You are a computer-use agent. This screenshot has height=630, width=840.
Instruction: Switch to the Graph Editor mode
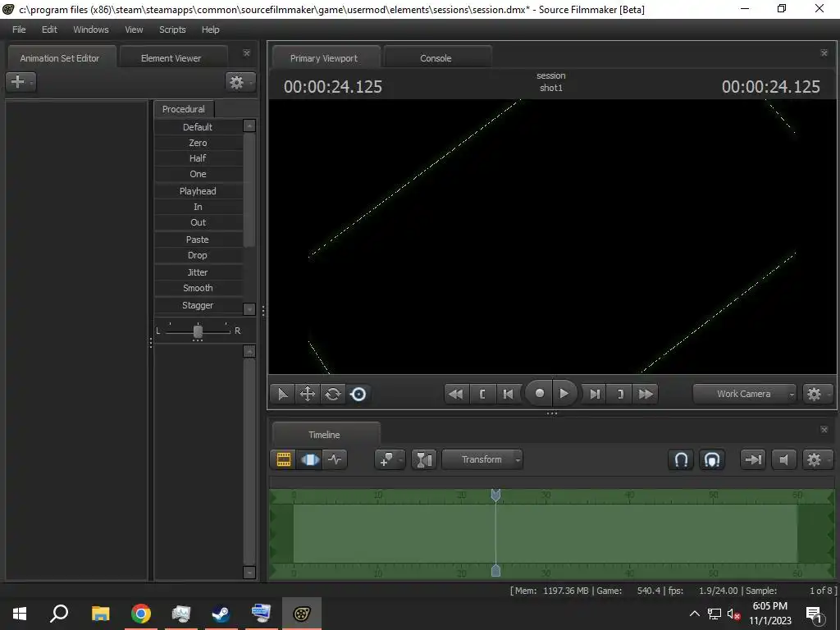335,459
